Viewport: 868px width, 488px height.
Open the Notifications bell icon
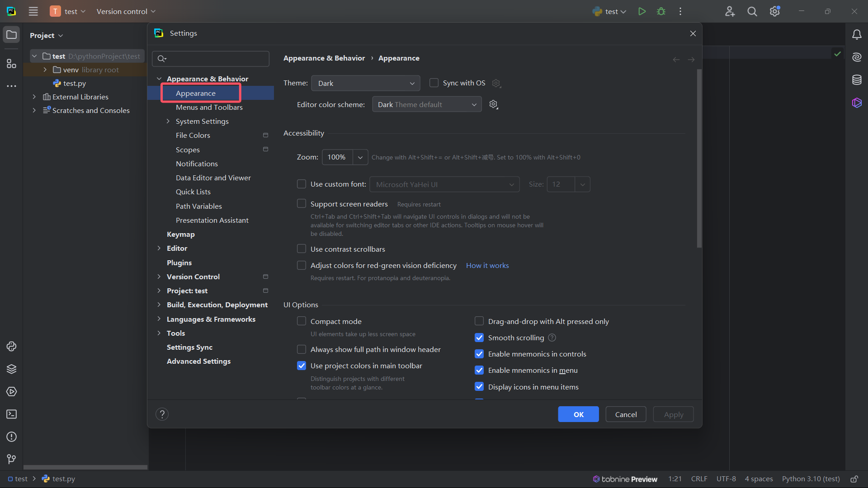pyautogui.click(x=857, y=35)
